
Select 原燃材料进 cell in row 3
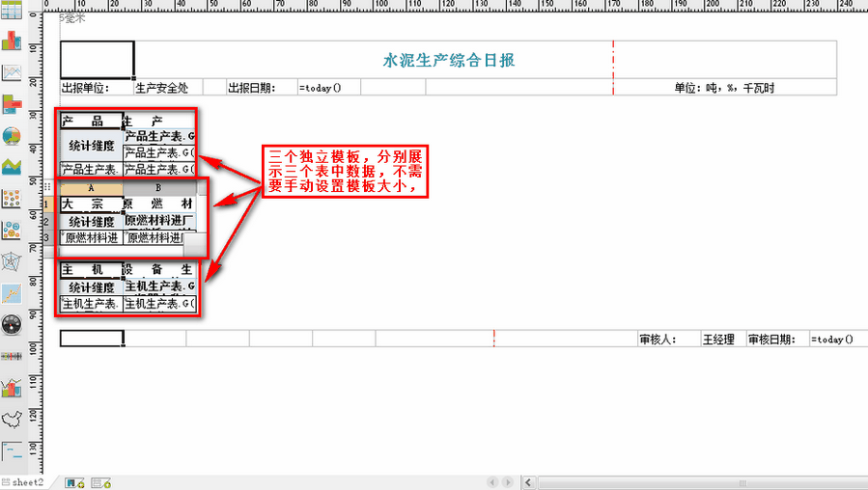(x=92, y=238)
